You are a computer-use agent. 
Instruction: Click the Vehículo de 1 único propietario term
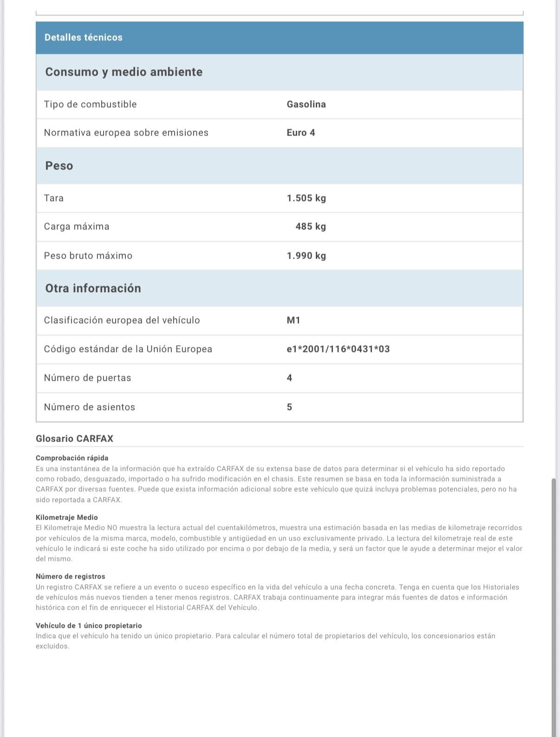89,626
